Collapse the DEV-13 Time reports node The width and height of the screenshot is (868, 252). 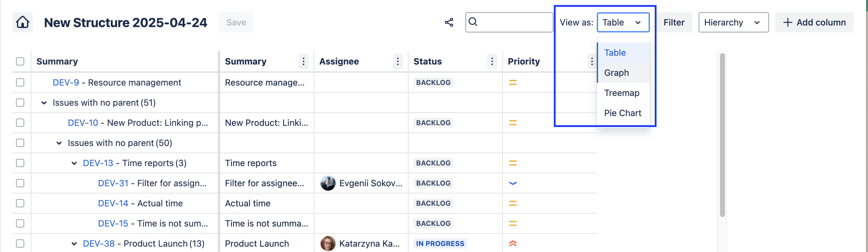tap(74, 163)
